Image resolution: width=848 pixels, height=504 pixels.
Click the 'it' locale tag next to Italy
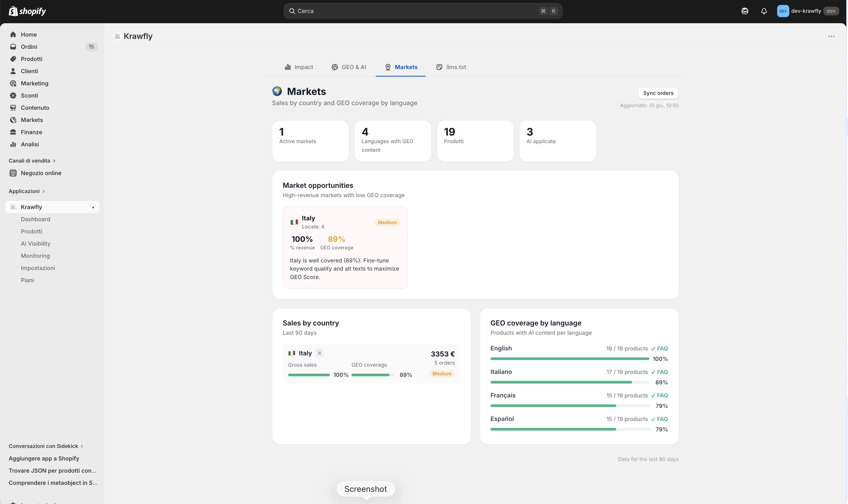(319, 353)
